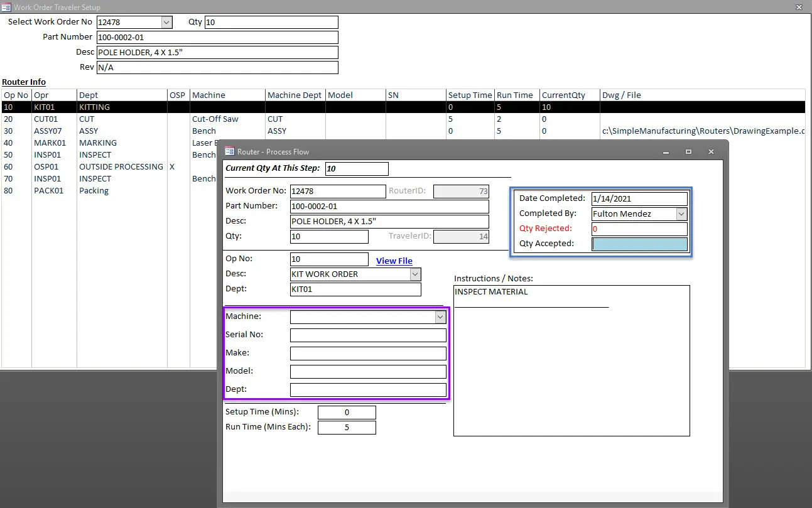This screenshot has width=812, height=508.
Task: Select the ASSY07 router row
Action: 48,131
